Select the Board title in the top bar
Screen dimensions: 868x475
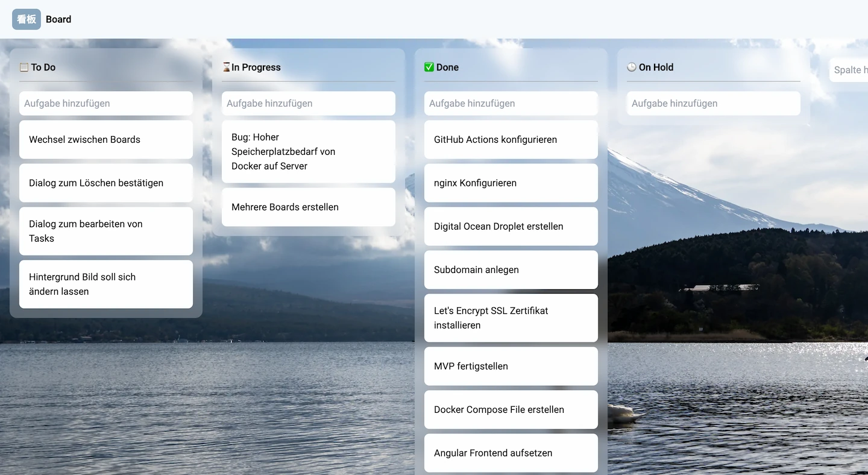pos(58,19)
